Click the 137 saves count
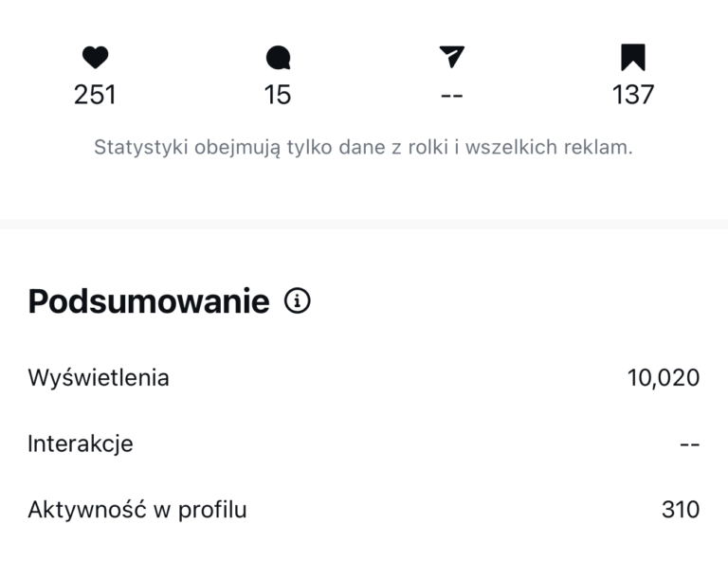728x579 pixels. 633,95
